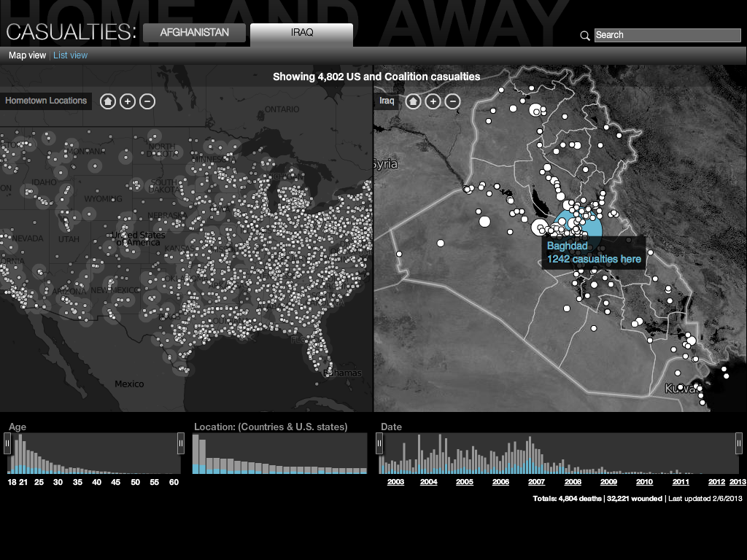Click the home icon on Hometown Locations map

[x=108, y=101]
